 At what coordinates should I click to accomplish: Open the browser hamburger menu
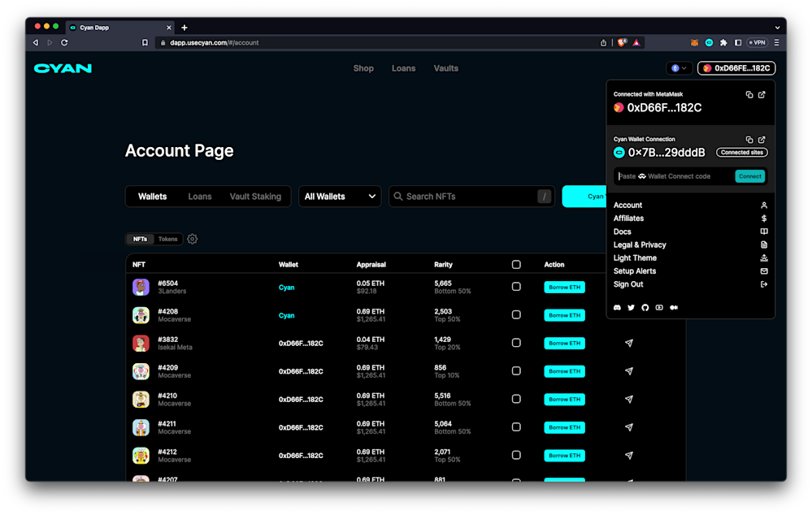[x=776, y=42]
